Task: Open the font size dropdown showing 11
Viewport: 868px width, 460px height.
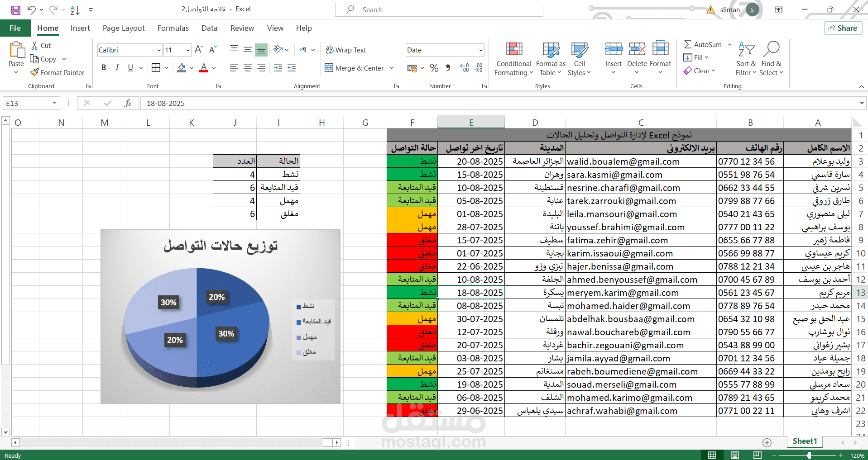Action: click(188, 50)
